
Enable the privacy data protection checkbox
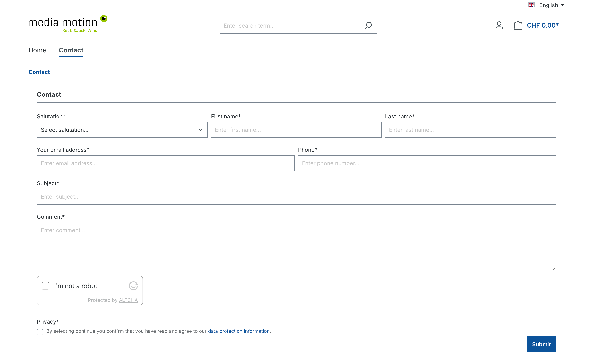(x=40, y=331)
